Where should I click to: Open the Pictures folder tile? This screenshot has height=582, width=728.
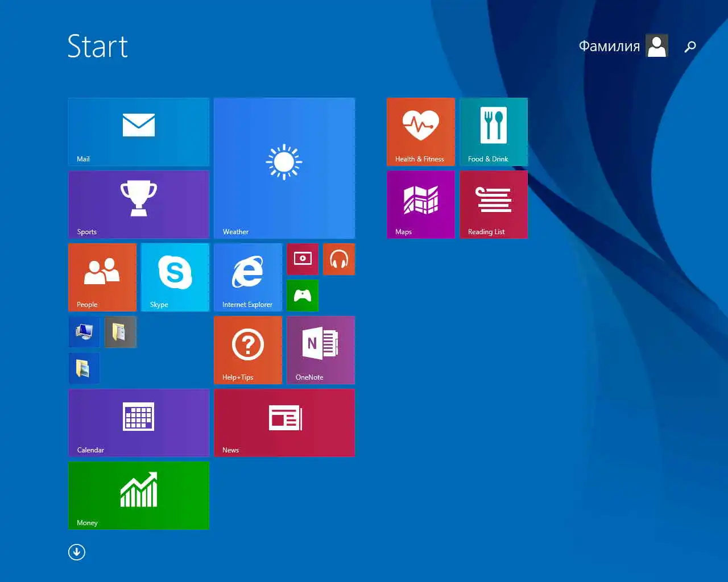84,368
